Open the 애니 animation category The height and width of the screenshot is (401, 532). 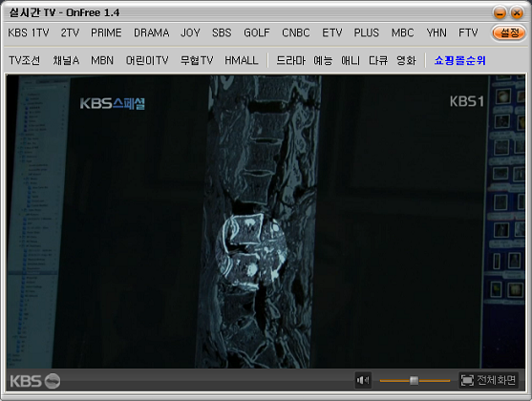click(x=351, y=60)
